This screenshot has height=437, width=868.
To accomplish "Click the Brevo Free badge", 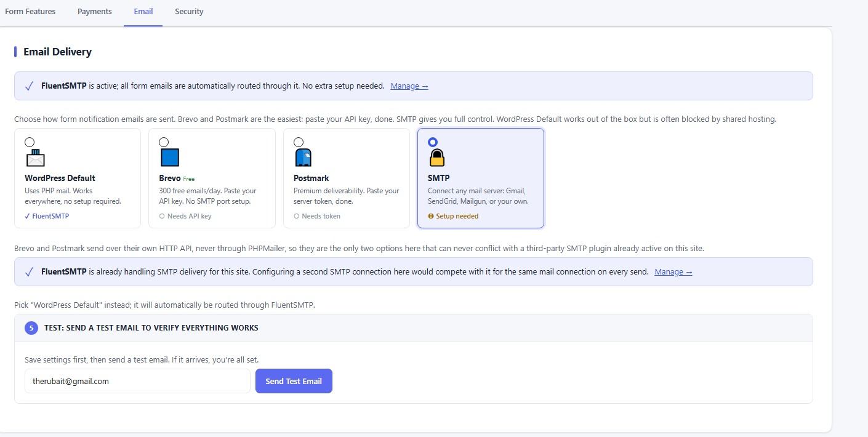I will [x=188, y=179].
